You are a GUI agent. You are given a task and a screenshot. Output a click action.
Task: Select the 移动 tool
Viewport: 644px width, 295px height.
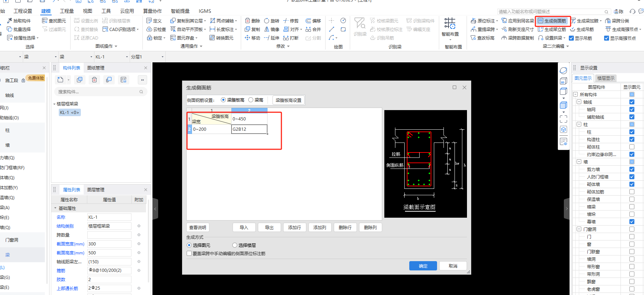(252, 38)
